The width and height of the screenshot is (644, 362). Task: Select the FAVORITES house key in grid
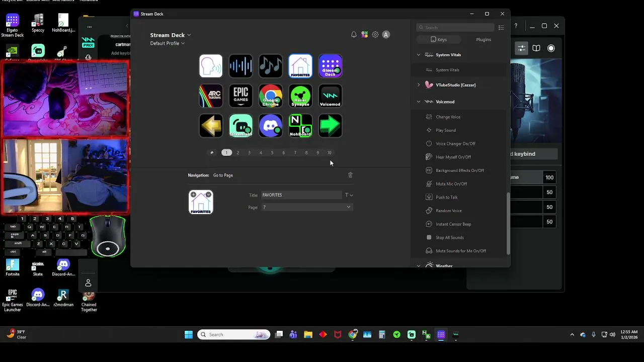[x=300, y=66]
